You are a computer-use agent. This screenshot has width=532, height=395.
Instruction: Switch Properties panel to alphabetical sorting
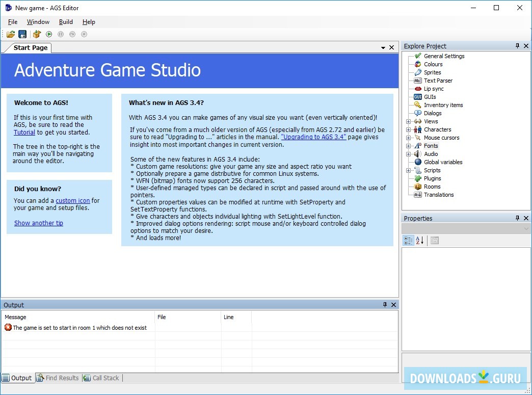point(419,240)
